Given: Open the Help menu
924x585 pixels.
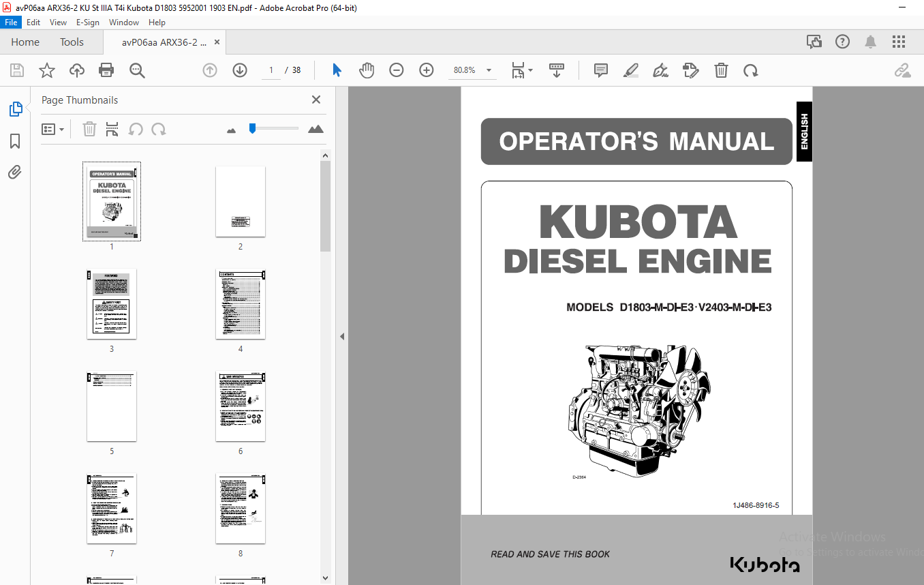Looking at the screenshot, I should (157, 22).
